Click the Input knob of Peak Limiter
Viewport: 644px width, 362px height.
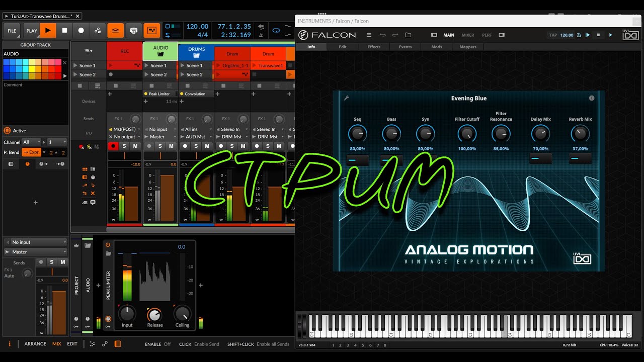127,314
